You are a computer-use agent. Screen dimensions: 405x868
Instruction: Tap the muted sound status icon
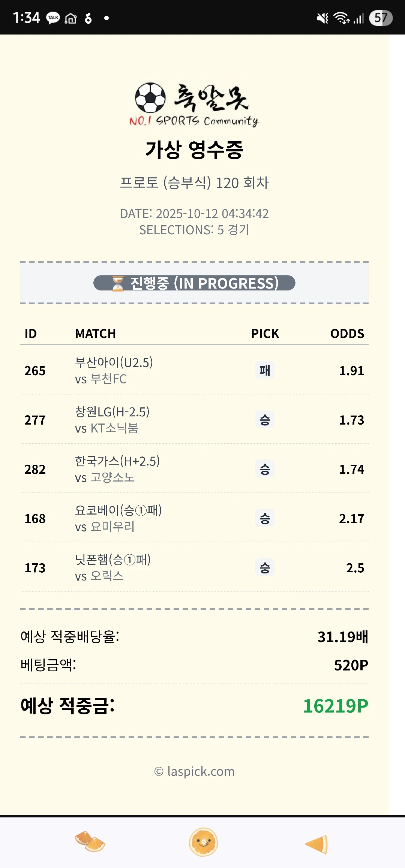pos(322,18)
